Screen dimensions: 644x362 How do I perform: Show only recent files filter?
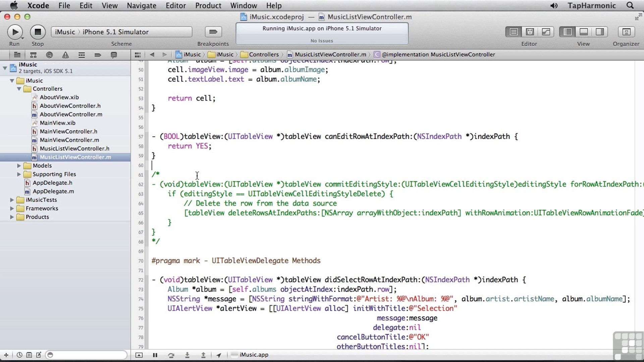coord(19,355)
